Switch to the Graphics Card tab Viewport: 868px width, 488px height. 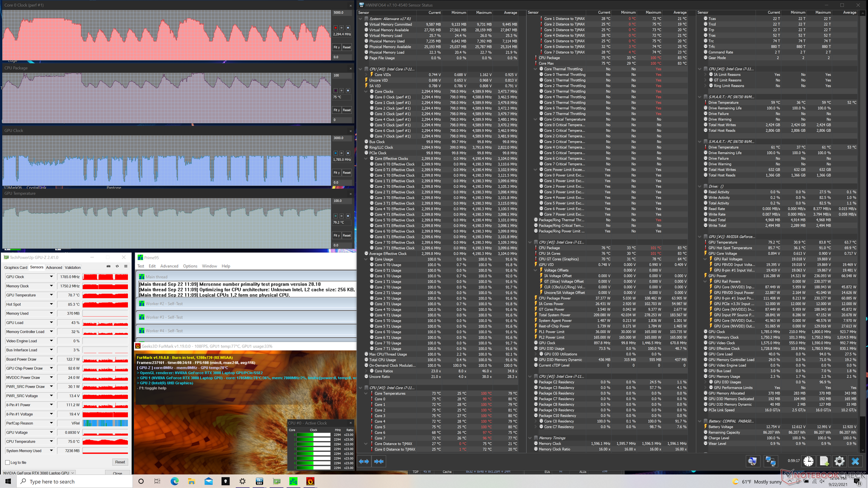pyautogui.click(x=16, y=267)
